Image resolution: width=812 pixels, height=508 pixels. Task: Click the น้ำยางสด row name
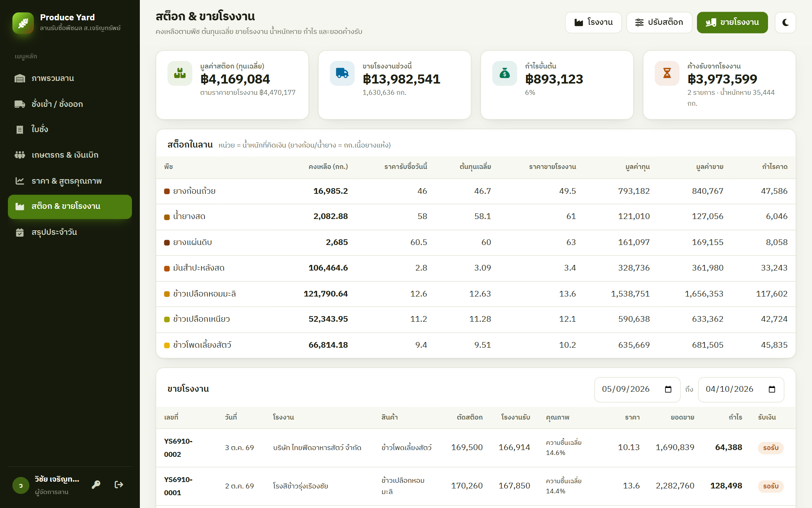pyautogui.click(x=189, y=216)
